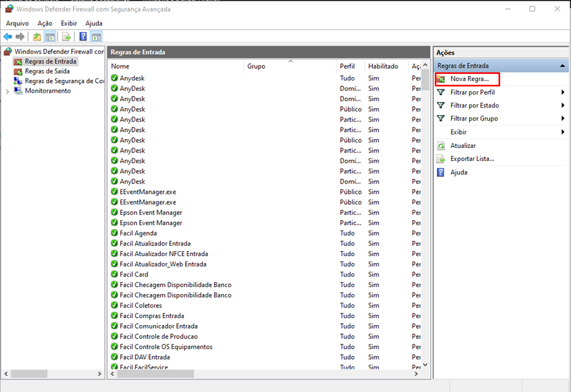This screenshot has width=571, height=392.
Task: Click the Windows Defender Firewall root node icon
Action: (8, 51)
